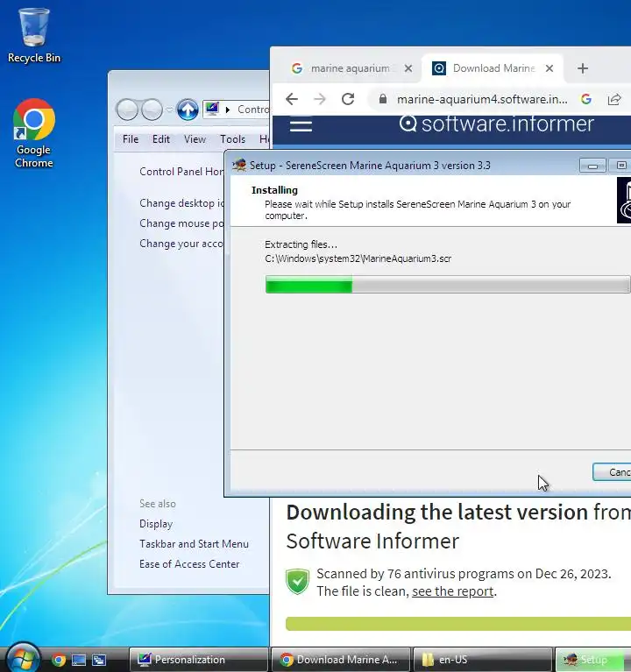The image size is (631, 672).
Task: Click the MarineAquarium3.scr file path text
Action: point(358,258)
